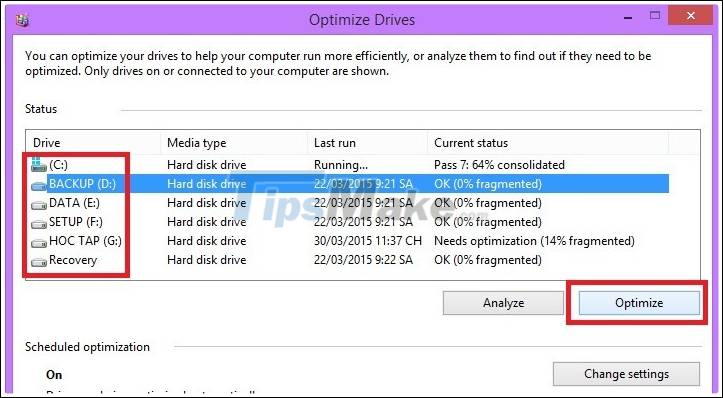The height and width of the screenshot is (398, 723).
Task: Start optimization with the Optimize button
Action: pos(639,303)
